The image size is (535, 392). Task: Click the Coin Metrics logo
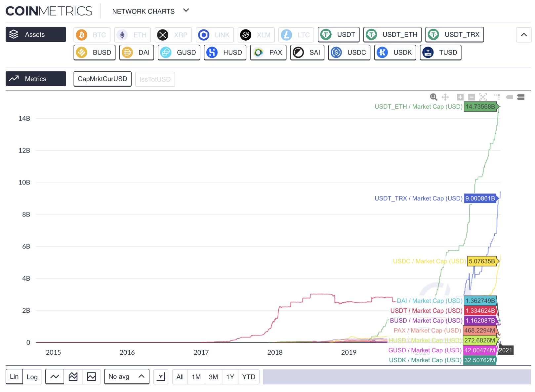[x=49, y=11]
